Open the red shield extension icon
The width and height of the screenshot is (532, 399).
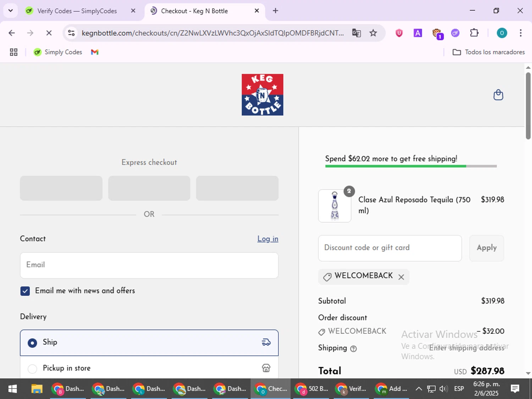point(399,33)
